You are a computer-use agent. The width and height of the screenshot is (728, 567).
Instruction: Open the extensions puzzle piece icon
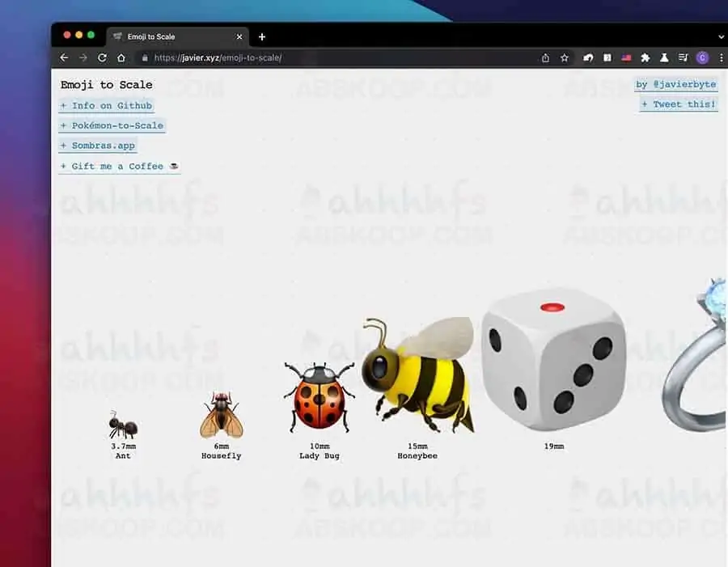(645, 57)
